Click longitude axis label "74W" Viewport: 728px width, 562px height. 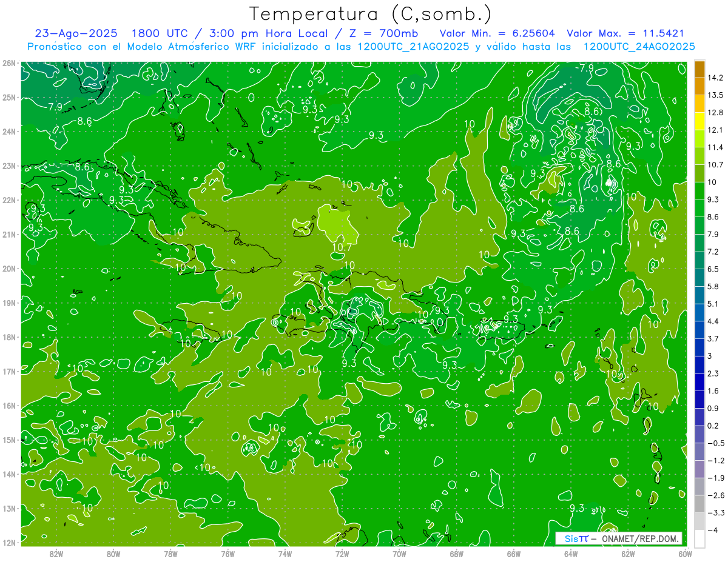coord(285,553)
